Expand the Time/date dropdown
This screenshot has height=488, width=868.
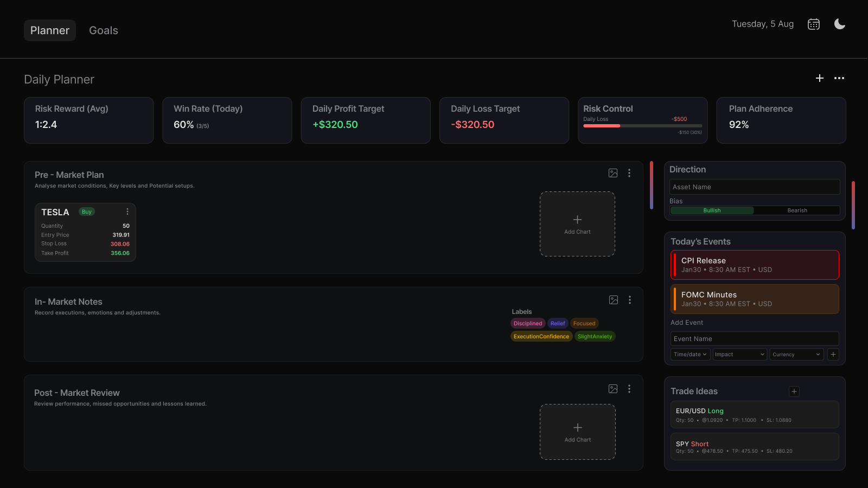pos(690,355)
